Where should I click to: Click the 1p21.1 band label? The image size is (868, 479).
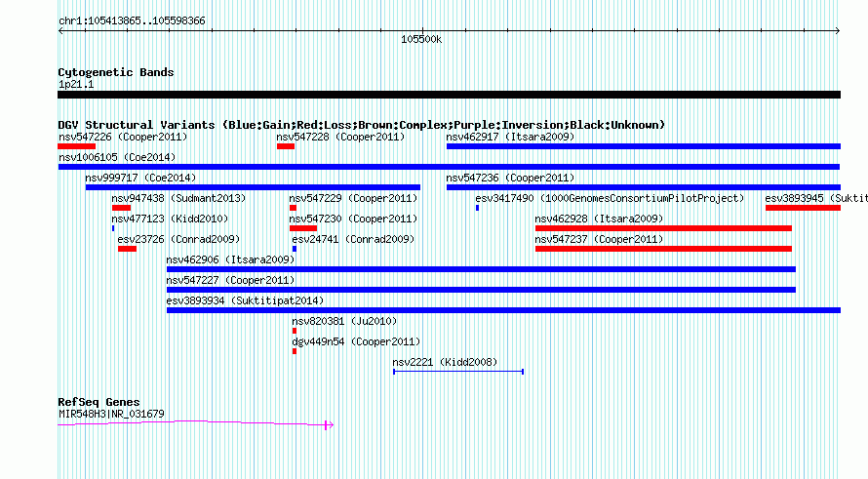(76, 84)
